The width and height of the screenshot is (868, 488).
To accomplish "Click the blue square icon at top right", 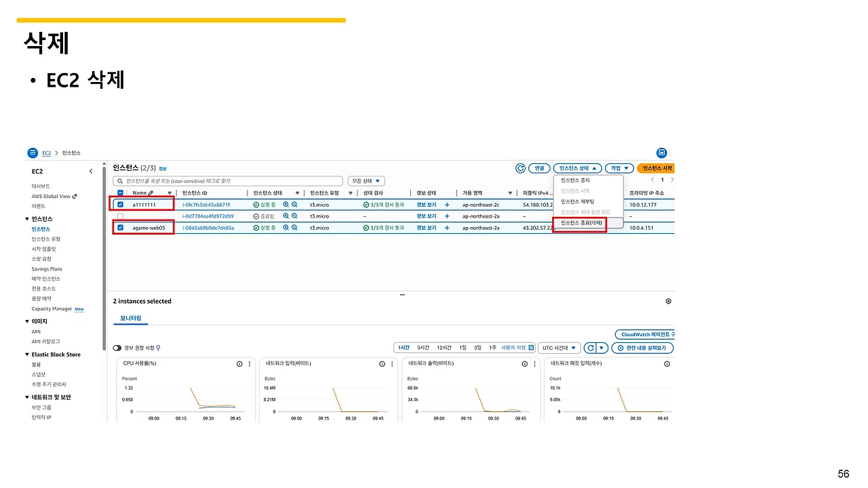I will [662, 153].
